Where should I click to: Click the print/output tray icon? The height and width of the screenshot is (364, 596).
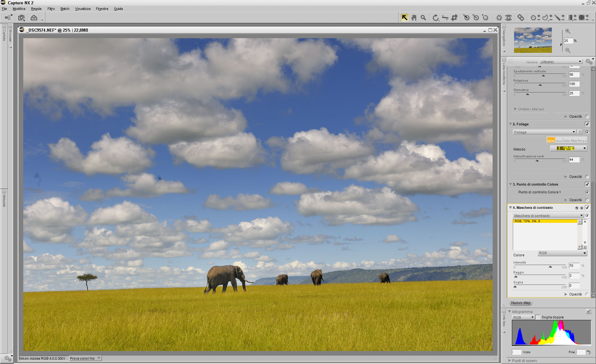point(34,18)
